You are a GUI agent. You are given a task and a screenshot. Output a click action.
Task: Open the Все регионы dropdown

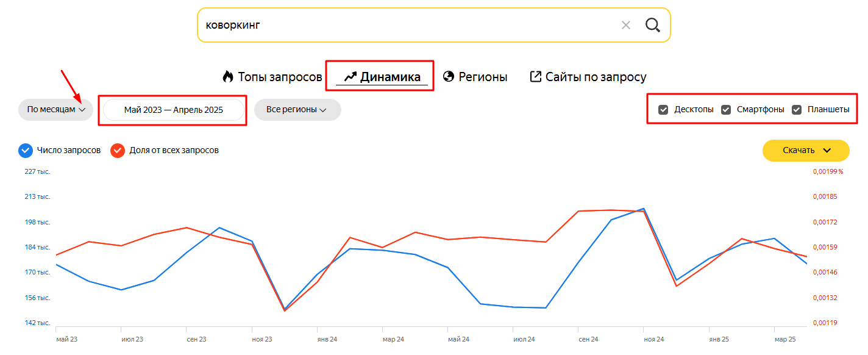coord(297,110)
